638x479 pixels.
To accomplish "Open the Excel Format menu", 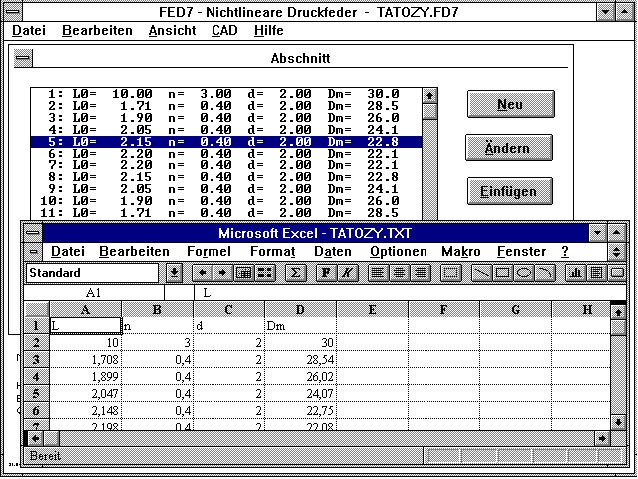I will pos(272,251).
